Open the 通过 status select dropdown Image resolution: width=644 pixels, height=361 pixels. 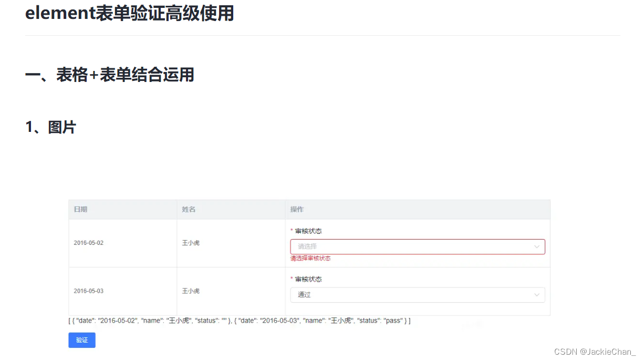pos(418,295)
